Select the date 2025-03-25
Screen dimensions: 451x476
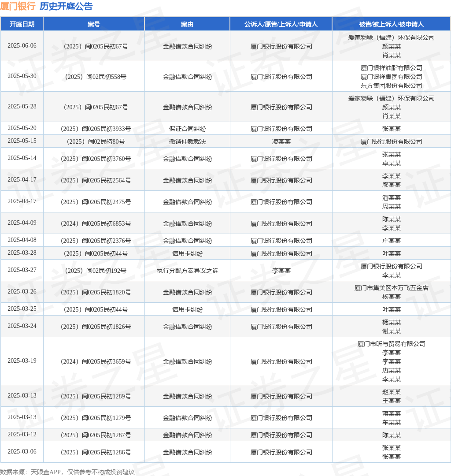point(22,309)
